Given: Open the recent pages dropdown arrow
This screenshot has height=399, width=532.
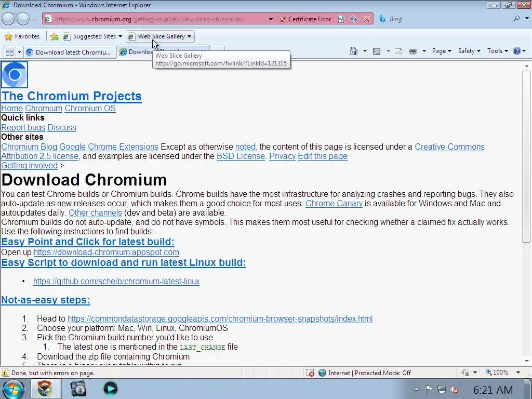Looking at the screenshot, I should coord(35,19).
